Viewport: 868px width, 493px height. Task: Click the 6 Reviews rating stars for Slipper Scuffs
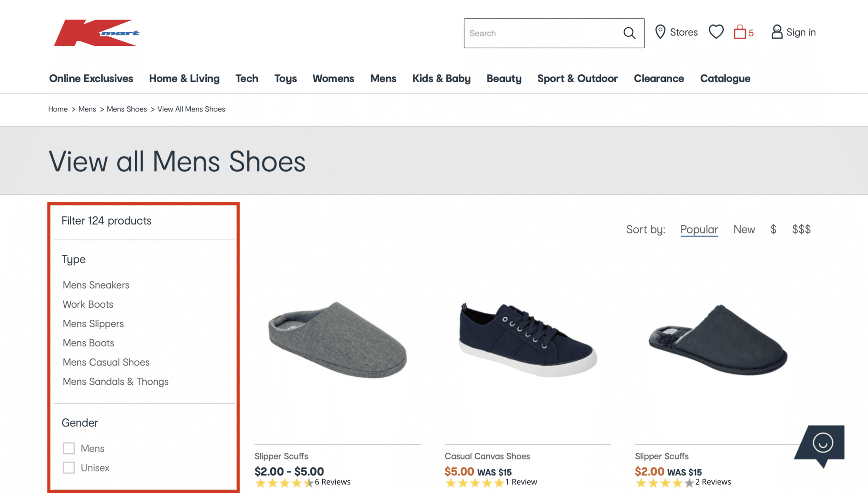point(283,482)
